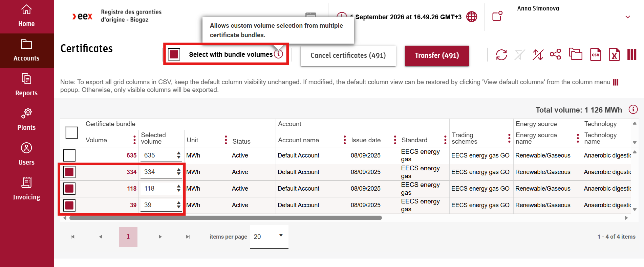Click the horizontal scrollbar under the grid
The width and height of the screenshot is (644, 267).
click(x=226, y=218)
